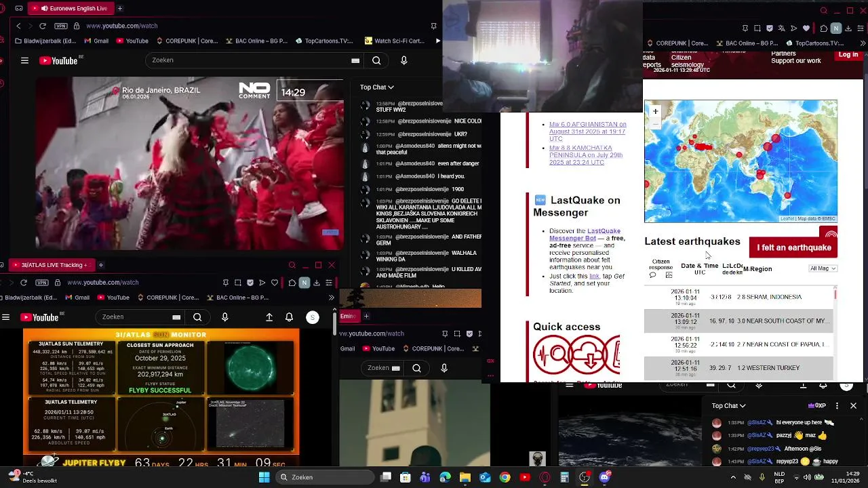The image size is (868, 488).
Task: Expand Top Chat dropdown in bottom-right window
Action: pos(729,405)
